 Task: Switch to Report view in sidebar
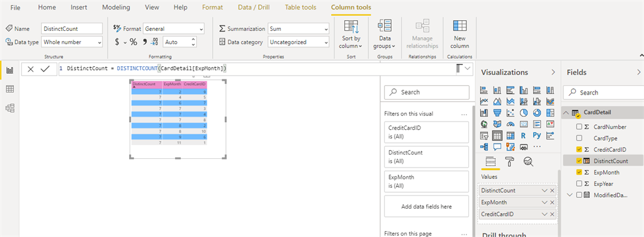click(10, 71)
